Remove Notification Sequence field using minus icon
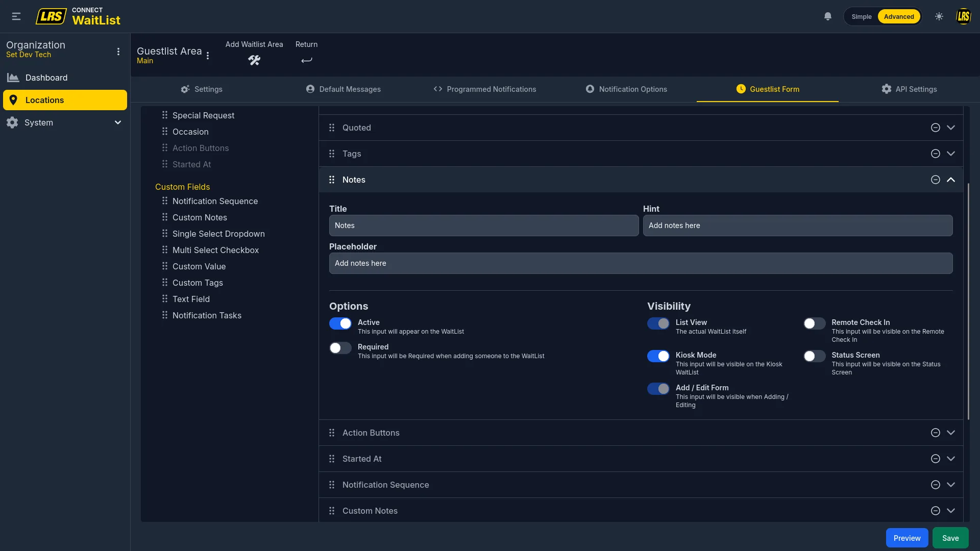 (935, 485)
